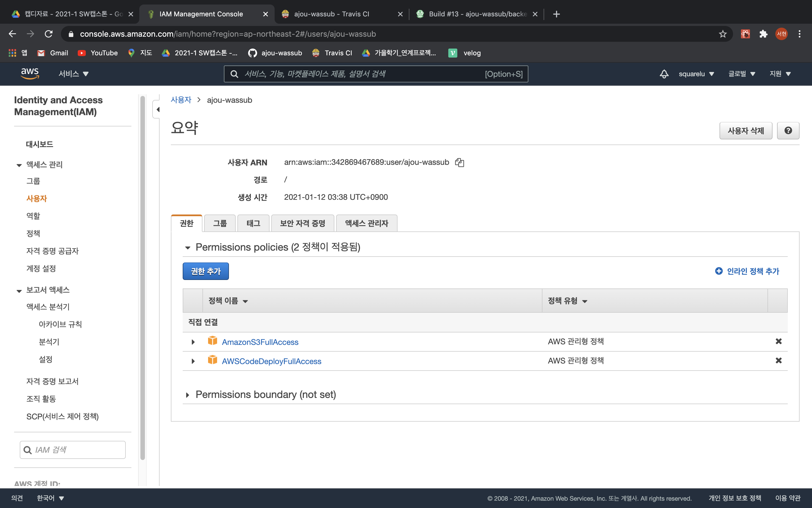Detach AmazonS3FullAccess policy with X icon

coord(778,341)
